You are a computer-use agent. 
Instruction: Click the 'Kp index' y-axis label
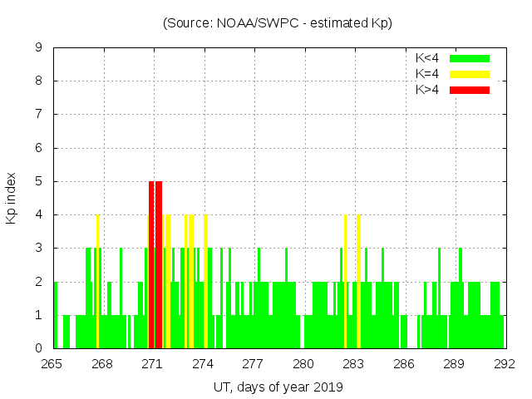point(12,198)
